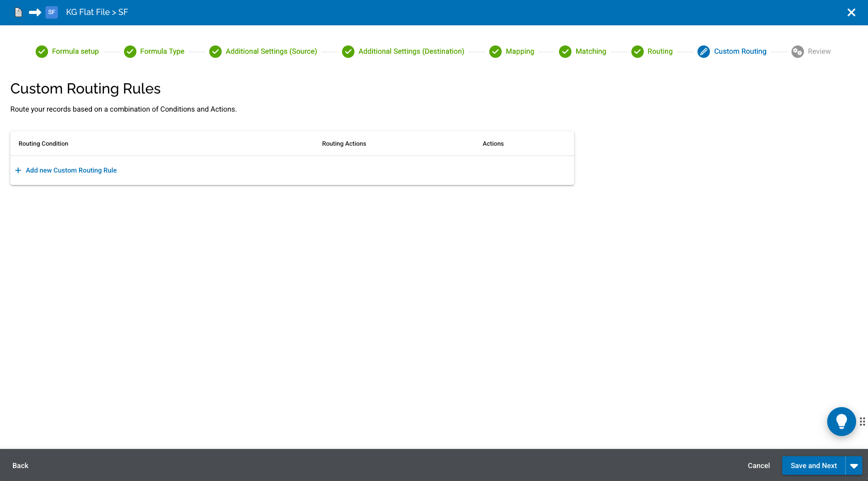Click the SF destination icon in header
Viewport: 868px width, 481px height.
(51, 12)
